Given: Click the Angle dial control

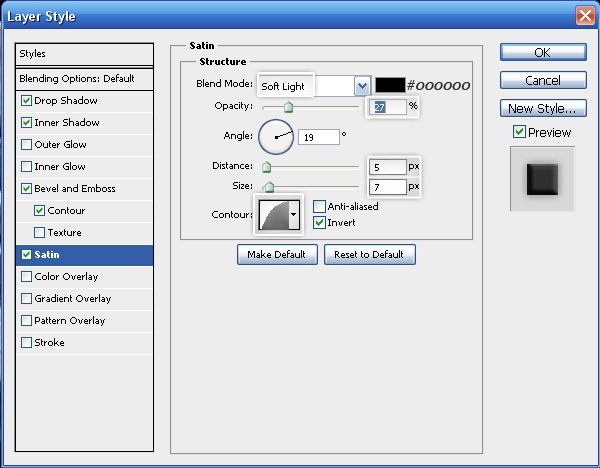Looking at the screenshot, I should [276, 137].
